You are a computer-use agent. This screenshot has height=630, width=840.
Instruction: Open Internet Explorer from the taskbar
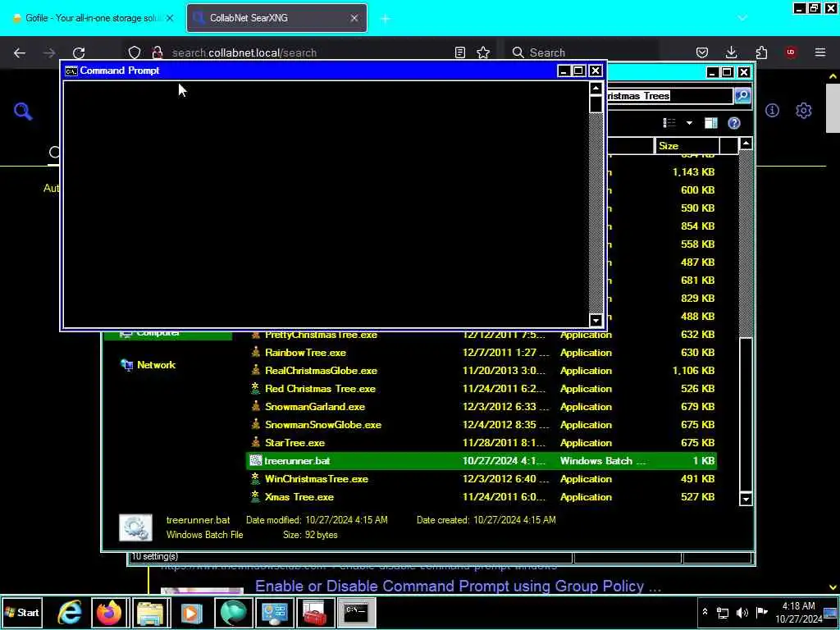pos(69,612)
